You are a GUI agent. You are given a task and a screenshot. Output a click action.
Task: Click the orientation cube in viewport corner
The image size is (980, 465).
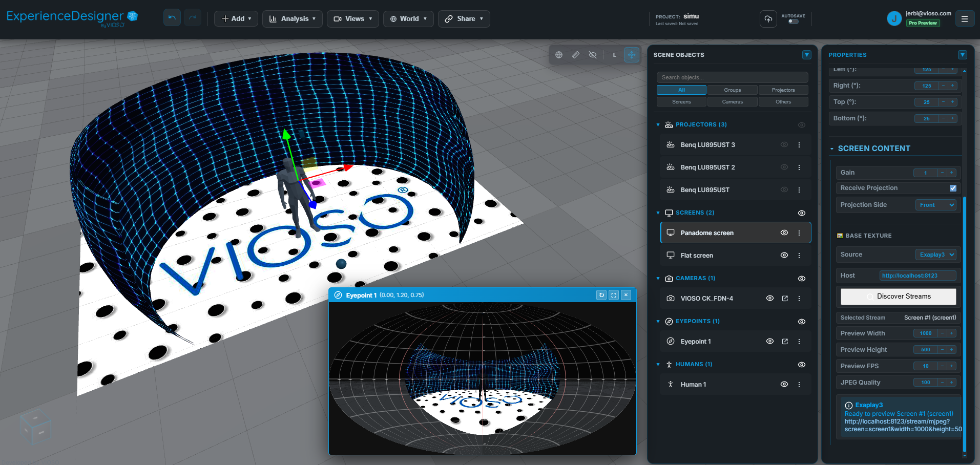point(35,427)
